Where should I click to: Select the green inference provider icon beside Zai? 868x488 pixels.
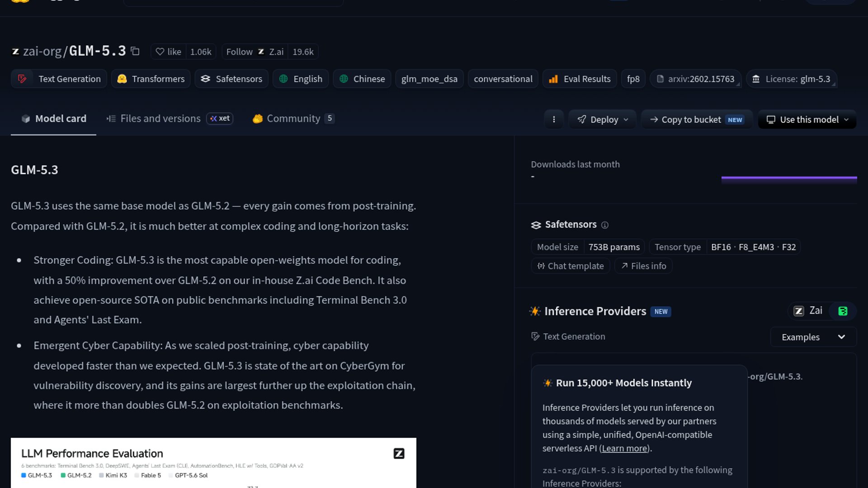coord(843,311)
